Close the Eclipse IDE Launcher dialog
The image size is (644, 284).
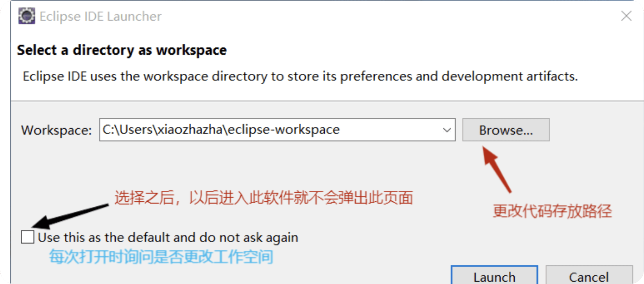(x=626, y=16)
